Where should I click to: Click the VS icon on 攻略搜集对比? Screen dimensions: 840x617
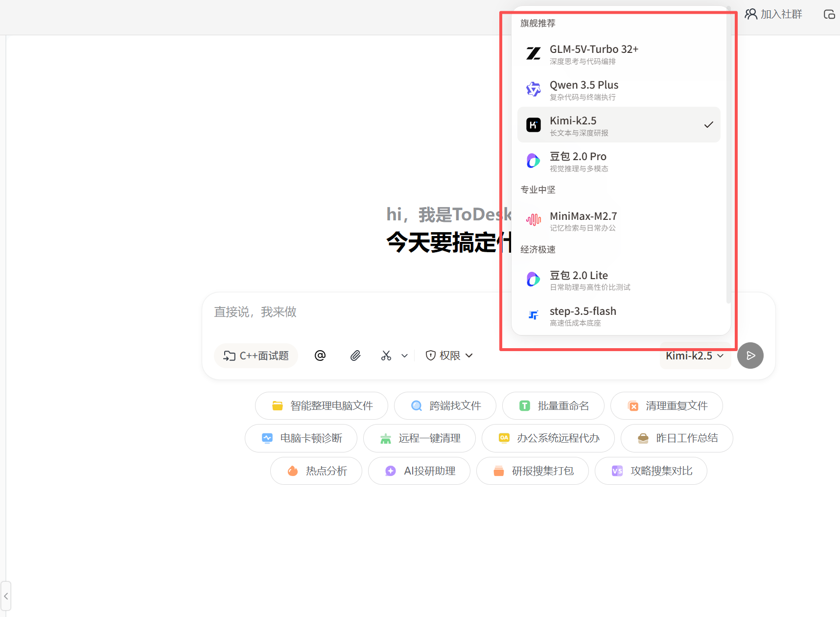617,471
